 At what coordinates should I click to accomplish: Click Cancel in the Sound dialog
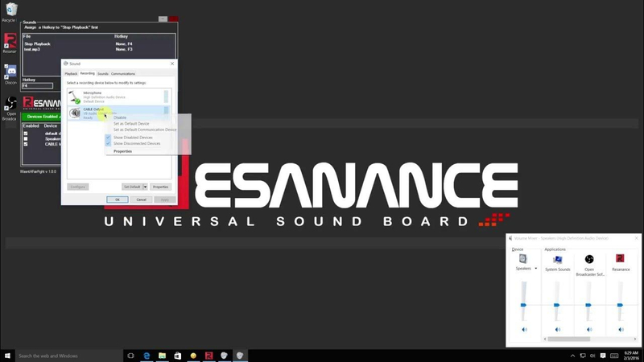141,200
